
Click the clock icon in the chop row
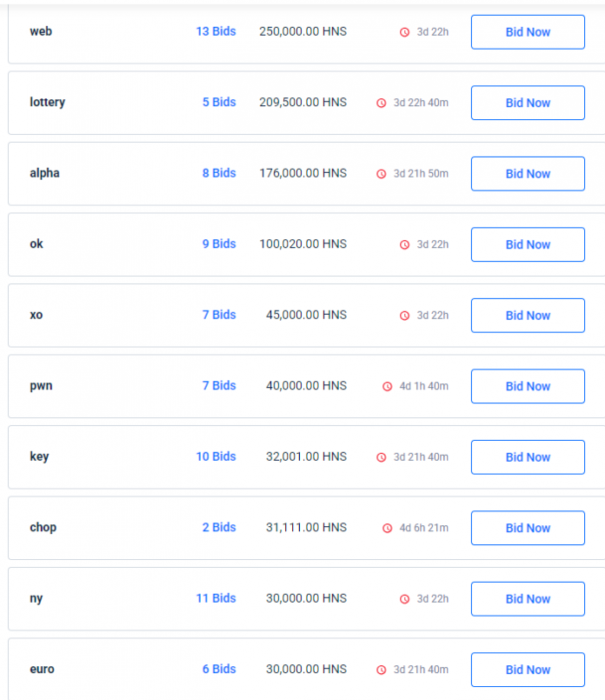387,528
